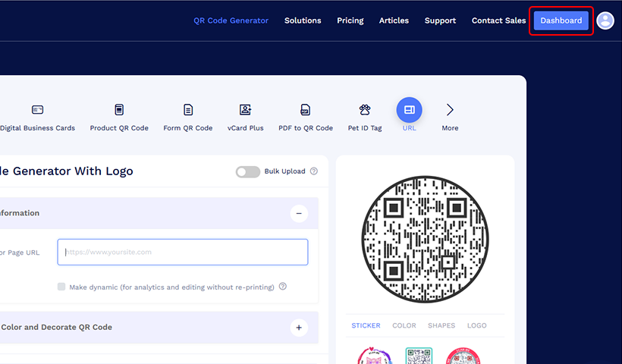Image resolution: width=622 pixels, height=364 pixels.
Task: Select the Digital Business Cards icon
Action: coord(37,109)
